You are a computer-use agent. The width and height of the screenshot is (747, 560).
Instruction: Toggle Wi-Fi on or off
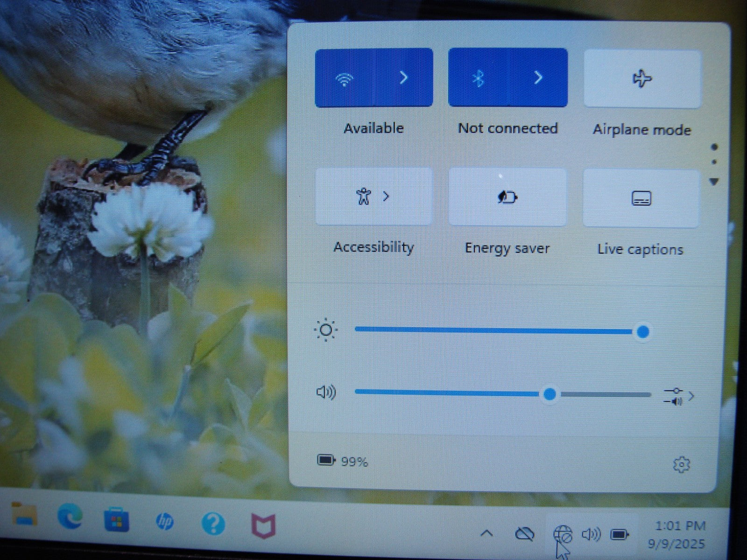[345, 78]
